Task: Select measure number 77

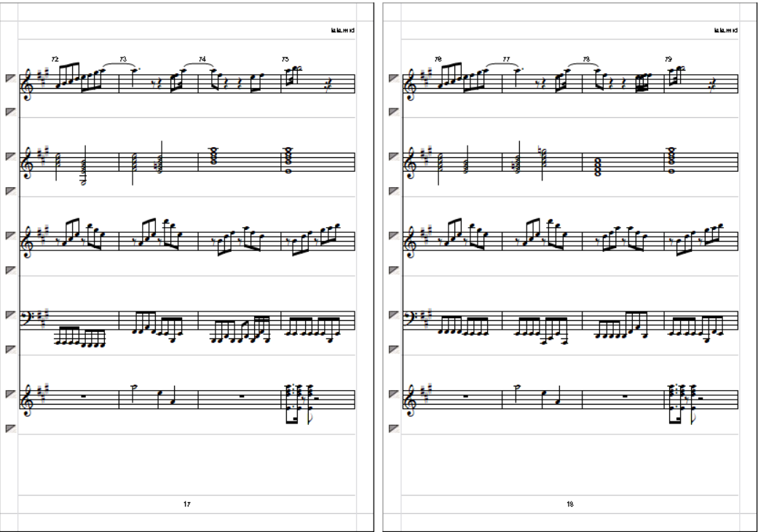Action: tap(505, 59)
